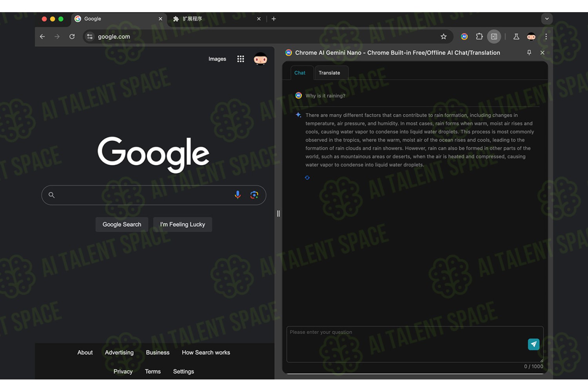Click inside the Google search box

154,195
